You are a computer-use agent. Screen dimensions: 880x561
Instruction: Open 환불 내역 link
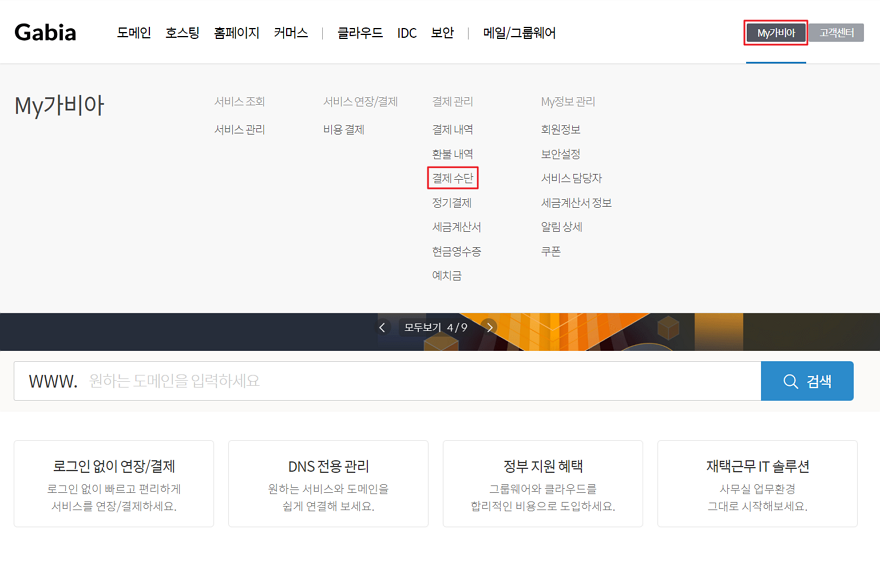coord(452,154)
